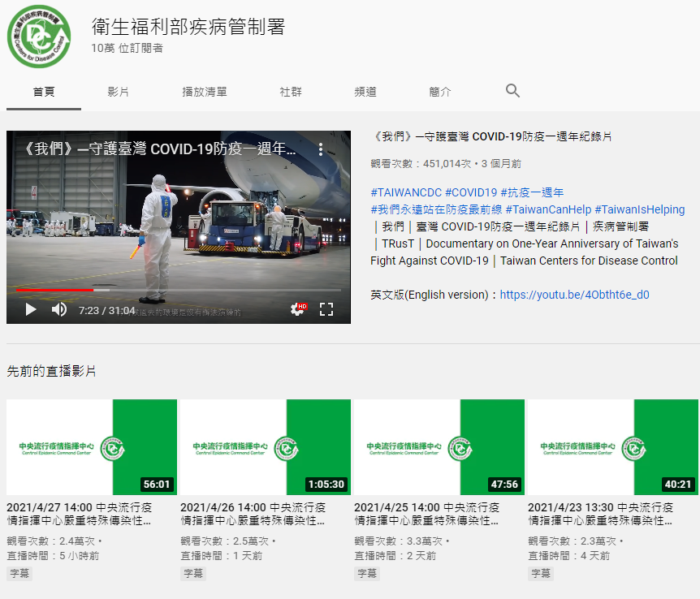This screenshot has height=599, width=700.
Task: Switch to the 影片 tab
Action: click(119, 92)
